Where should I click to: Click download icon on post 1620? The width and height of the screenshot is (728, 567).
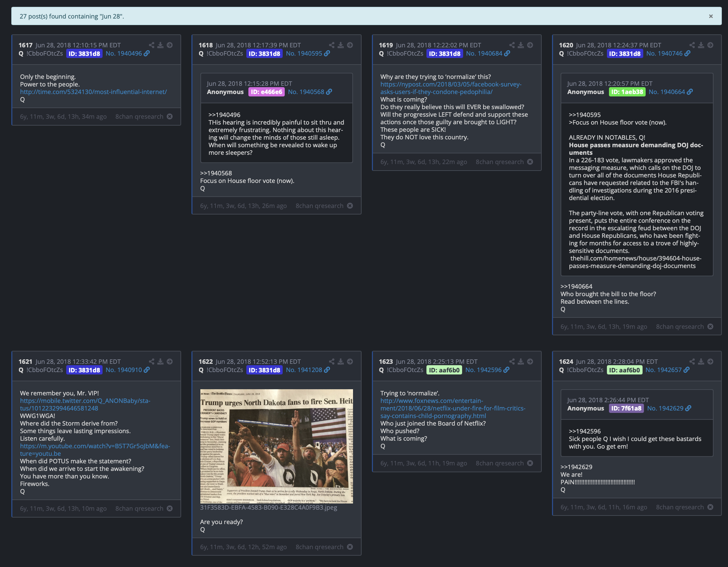coord(701,45)
